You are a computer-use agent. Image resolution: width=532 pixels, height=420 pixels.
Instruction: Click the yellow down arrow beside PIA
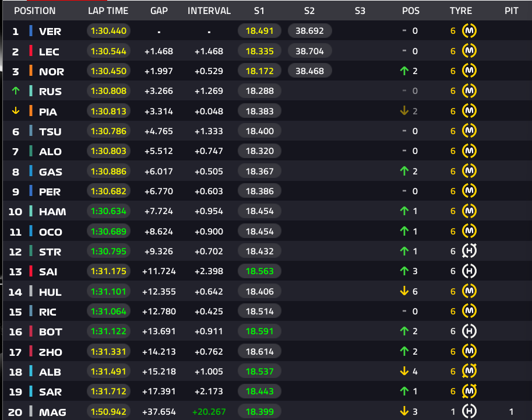(x=16, y=111)
